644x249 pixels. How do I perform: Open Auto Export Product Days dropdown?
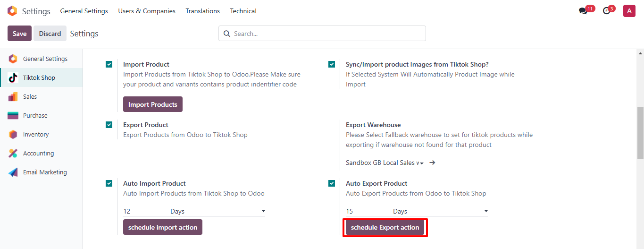[440, 211]
